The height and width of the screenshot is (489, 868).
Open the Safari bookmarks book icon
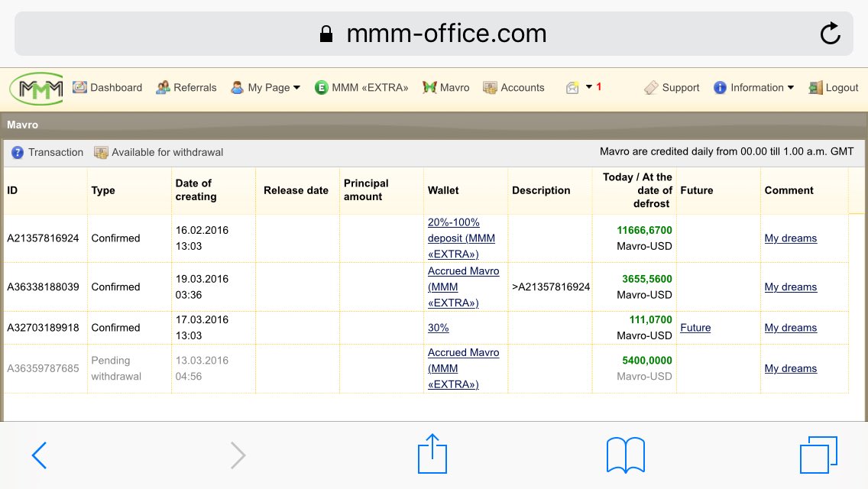click(626, 455)
